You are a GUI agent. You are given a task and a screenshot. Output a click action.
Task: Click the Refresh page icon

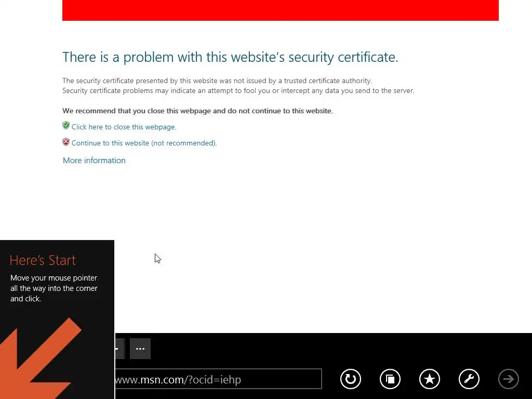(351, 379)
